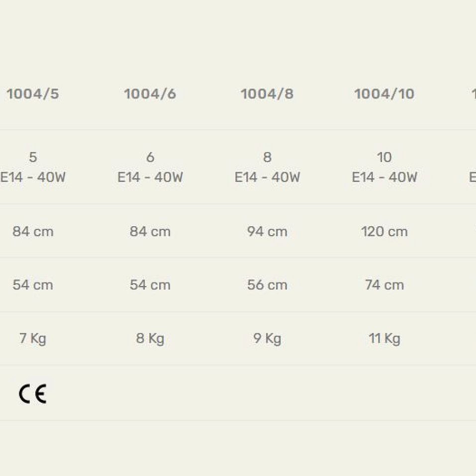
Task: Click the 7 Kg weight value
Action: pos(33,339)
